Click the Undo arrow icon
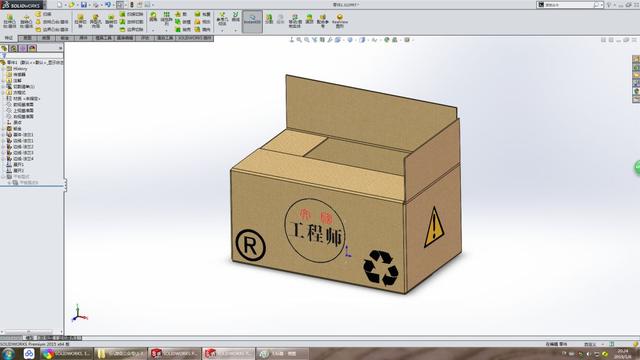640x360 pixels. coord(108,5)
